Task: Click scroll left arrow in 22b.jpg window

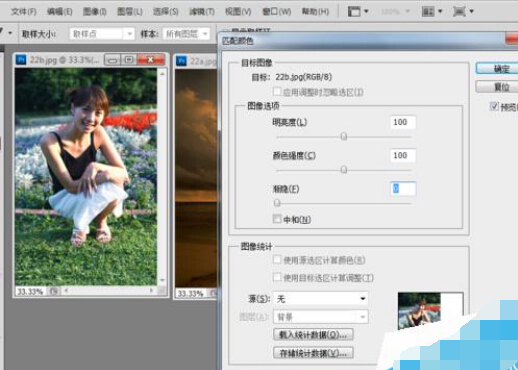Action: (66, 291)
